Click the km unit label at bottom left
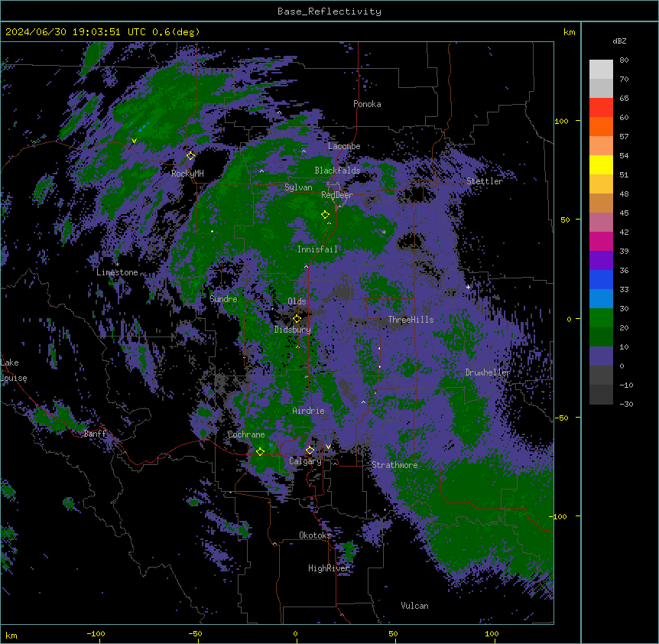The height and width of the screenshot is (644, 659). (x=11, y=635)
